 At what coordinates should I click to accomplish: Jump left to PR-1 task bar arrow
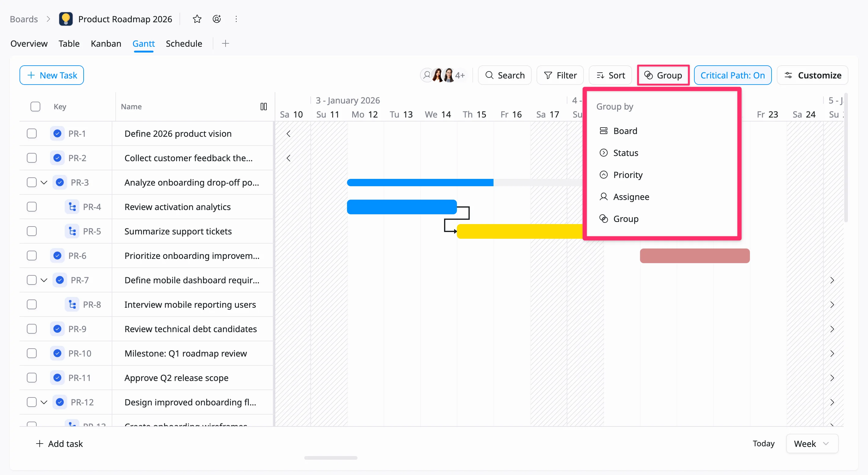pyautogui.click(x=288, y=133)
